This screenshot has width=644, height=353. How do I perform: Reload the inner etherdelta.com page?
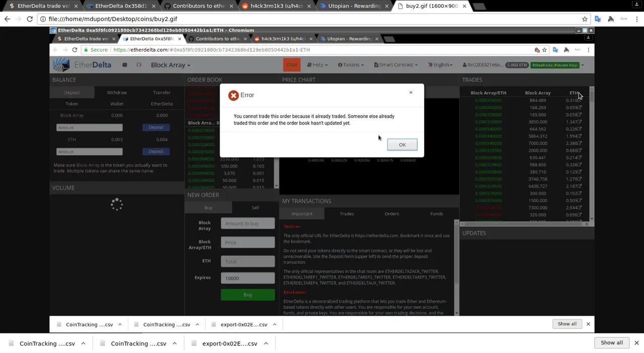74,50
